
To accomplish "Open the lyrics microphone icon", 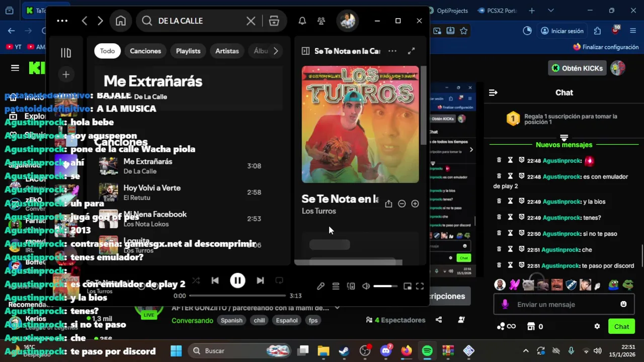I will 320,286.
